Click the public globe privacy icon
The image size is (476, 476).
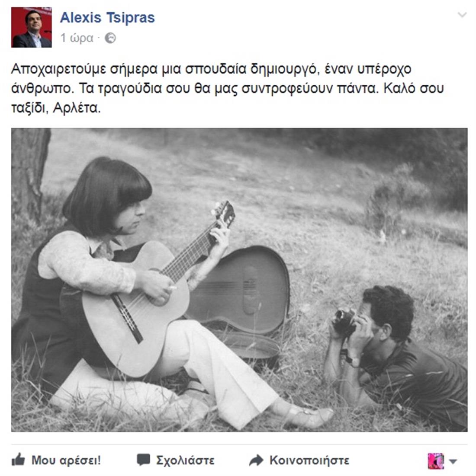coord(110,38)
